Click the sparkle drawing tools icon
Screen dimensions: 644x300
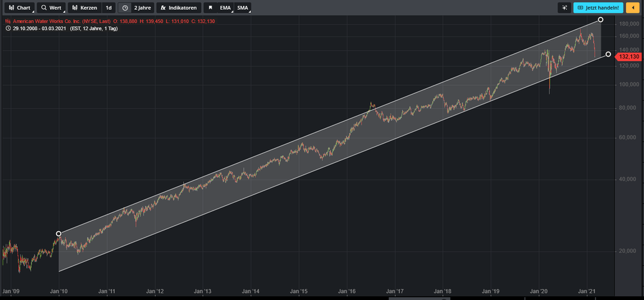[x=565, y=8]
